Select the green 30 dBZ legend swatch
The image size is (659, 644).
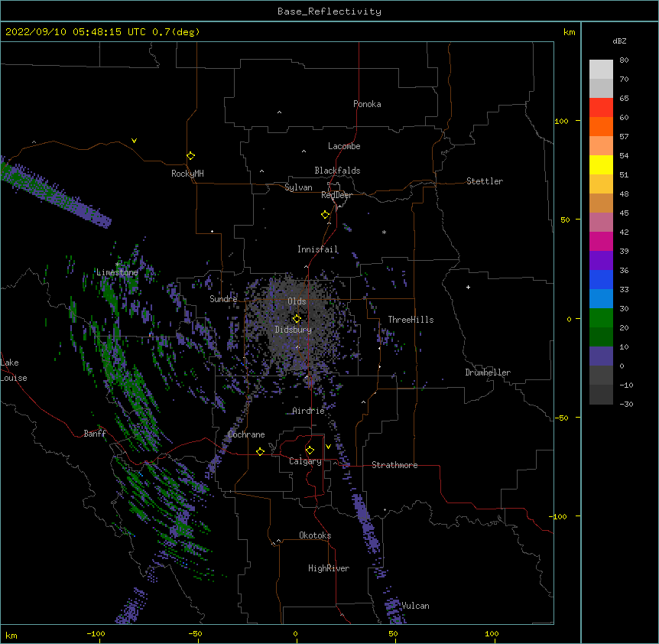[x=601, y=318]
